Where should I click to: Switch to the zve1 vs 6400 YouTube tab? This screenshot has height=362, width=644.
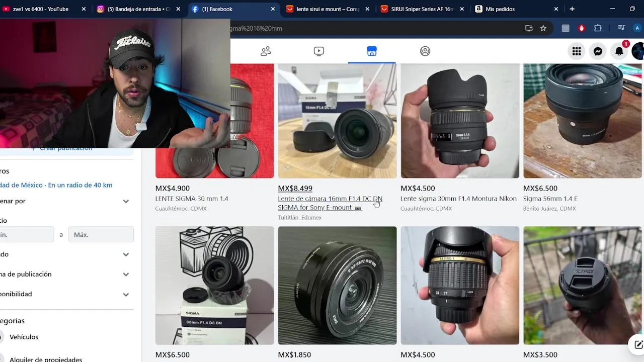point(40,9)
